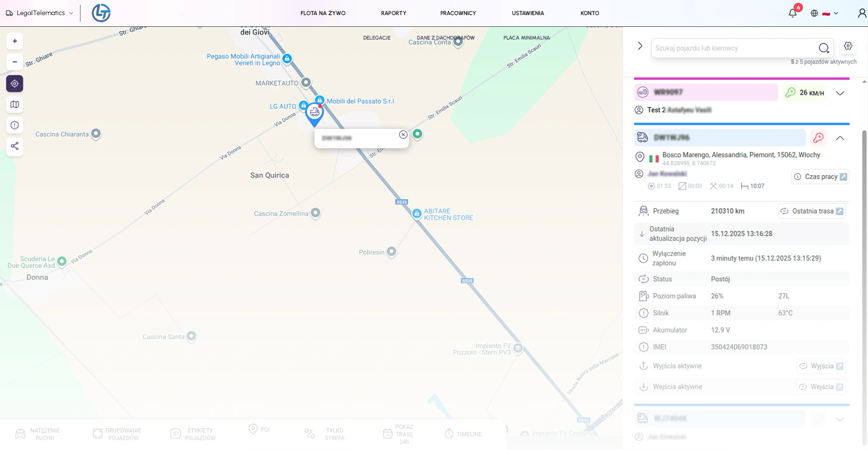The width and height of the screenshot is (868, 450).
Task: Close the vehicle popup on map
Action: pos(403,135)
